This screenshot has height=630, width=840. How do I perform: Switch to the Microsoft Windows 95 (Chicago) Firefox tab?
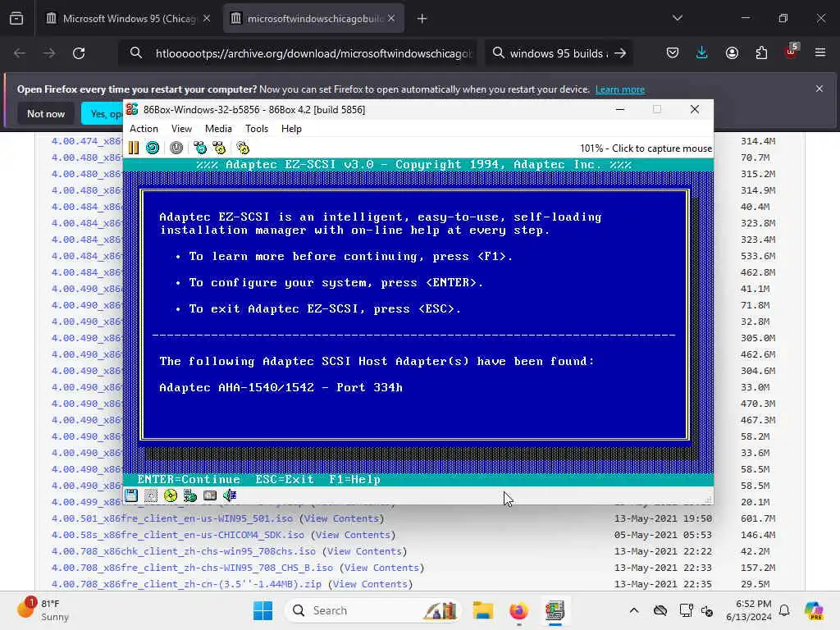[129, 19]
